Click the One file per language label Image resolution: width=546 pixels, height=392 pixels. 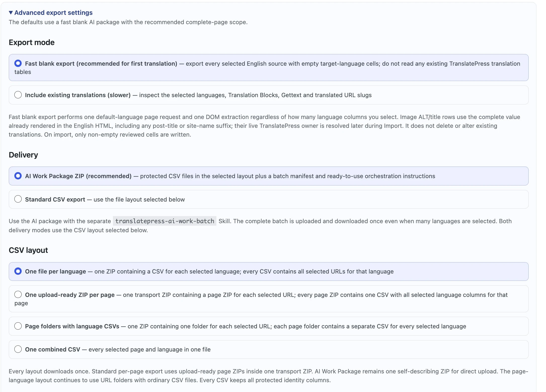pos(56,271)
